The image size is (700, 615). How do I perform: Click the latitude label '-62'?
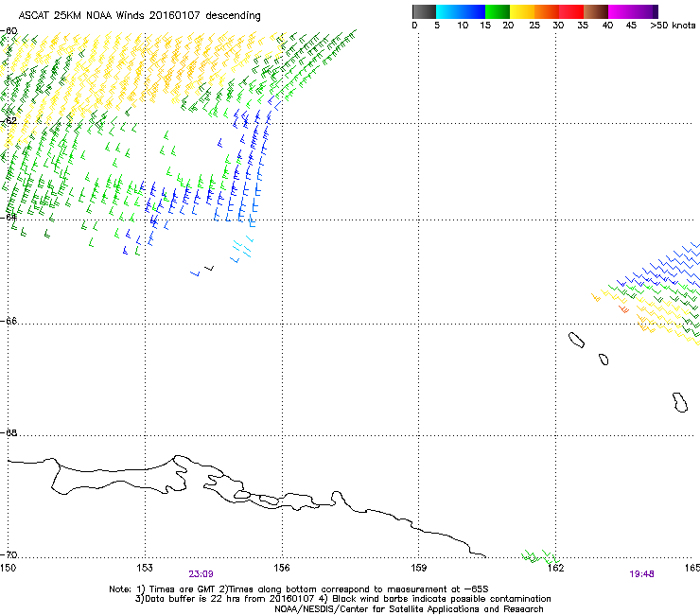point(9,120)
